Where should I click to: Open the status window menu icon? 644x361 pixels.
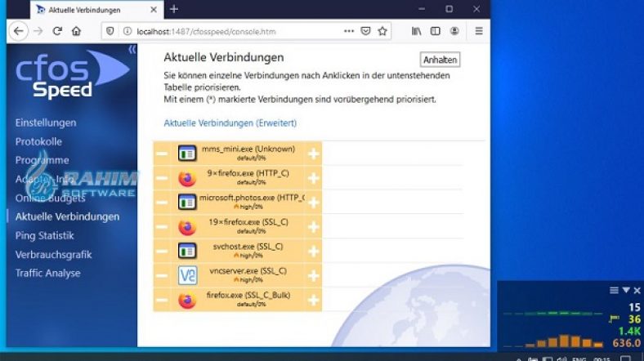coord(614,291)
